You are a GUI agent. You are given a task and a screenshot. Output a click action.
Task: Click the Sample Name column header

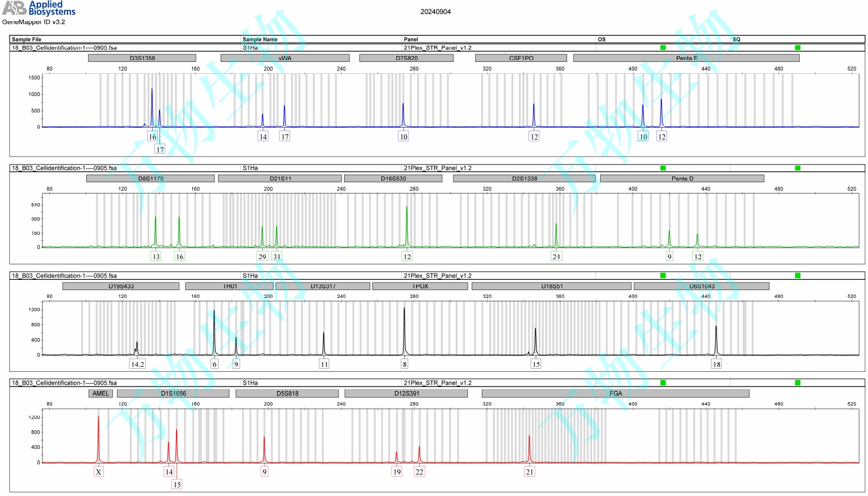pyautogui.click(x=259, y=40)
